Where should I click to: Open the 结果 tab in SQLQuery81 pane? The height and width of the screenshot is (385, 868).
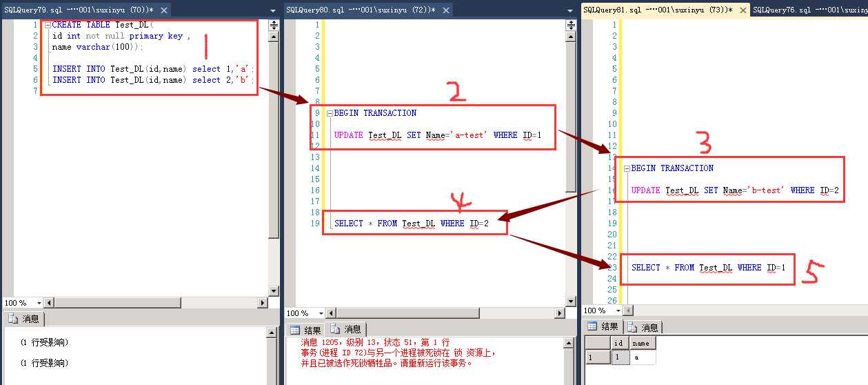pos(603,326)
